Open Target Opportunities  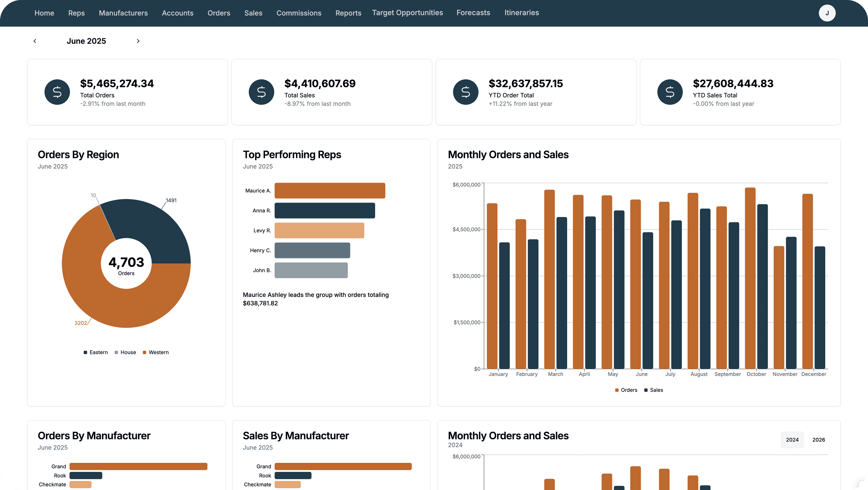(407, 13)
